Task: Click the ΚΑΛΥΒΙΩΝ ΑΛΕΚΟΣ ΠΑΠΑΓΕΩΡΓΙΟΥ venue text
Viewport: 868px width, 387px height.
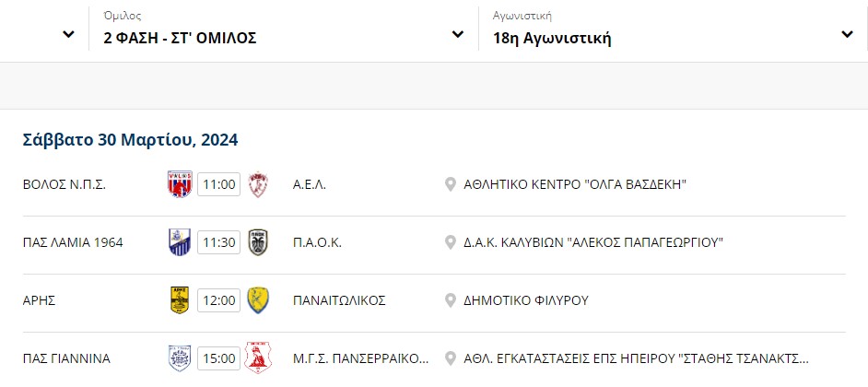Action: coord(592,242)
